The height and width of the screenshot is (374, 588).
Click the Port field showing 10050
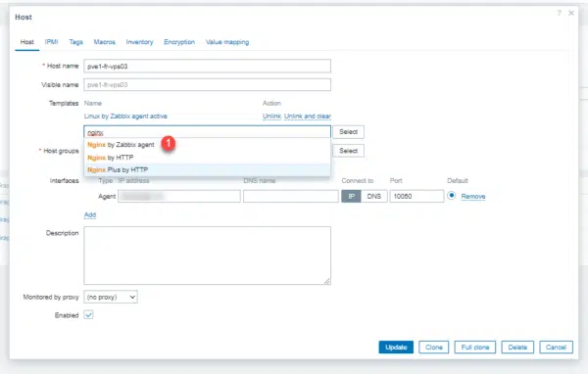click(416, 196)
